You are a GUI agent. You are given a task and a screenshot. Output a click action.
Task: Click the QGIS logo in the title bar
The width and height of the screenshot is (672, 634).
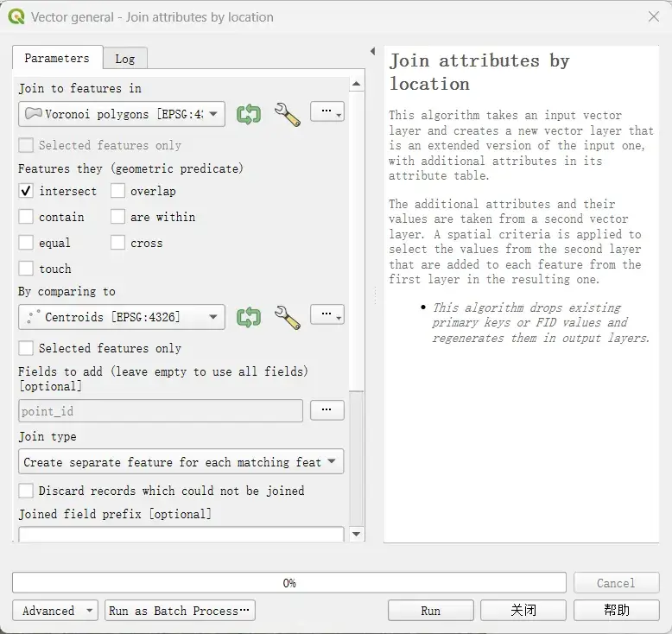16,17
